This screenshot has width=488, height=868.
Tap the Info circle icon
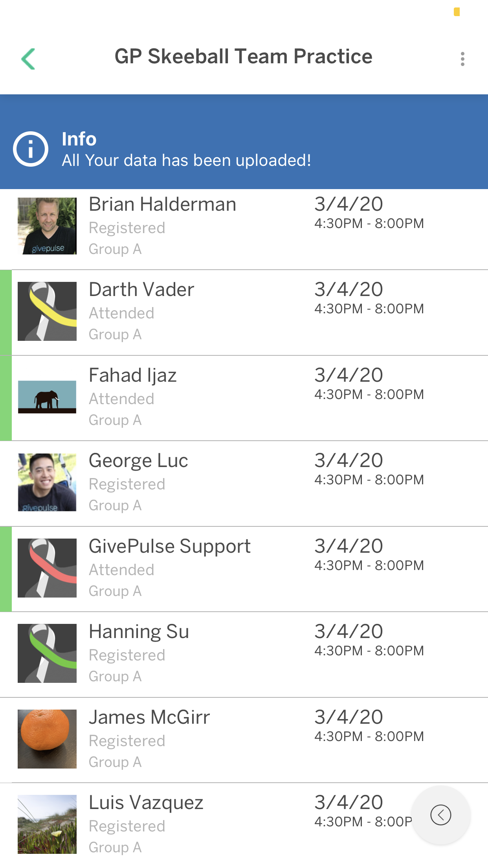31,149
